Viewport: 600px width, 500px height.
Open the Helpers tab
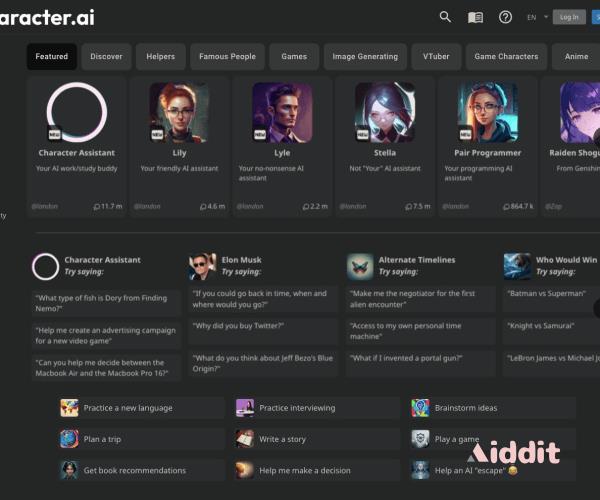coord(161,57)
